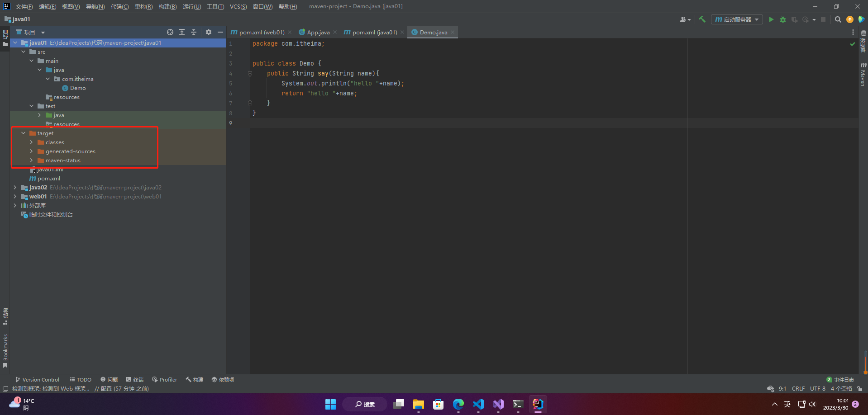Open Microsoft Store from the taskbar
The width and height of the screenshot is (868, 415).
pyautogui.click(x=439, y=404)
